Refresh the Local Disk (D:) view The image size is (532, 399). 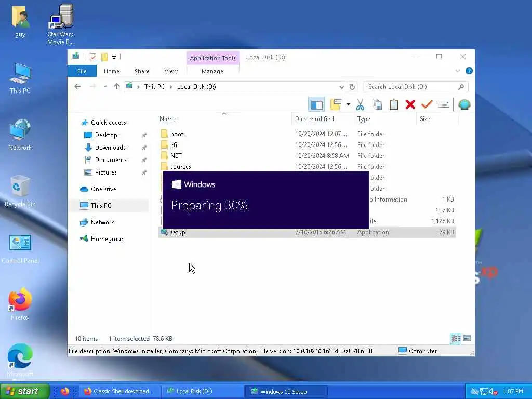pyautogui.click(x=352, y=87)
